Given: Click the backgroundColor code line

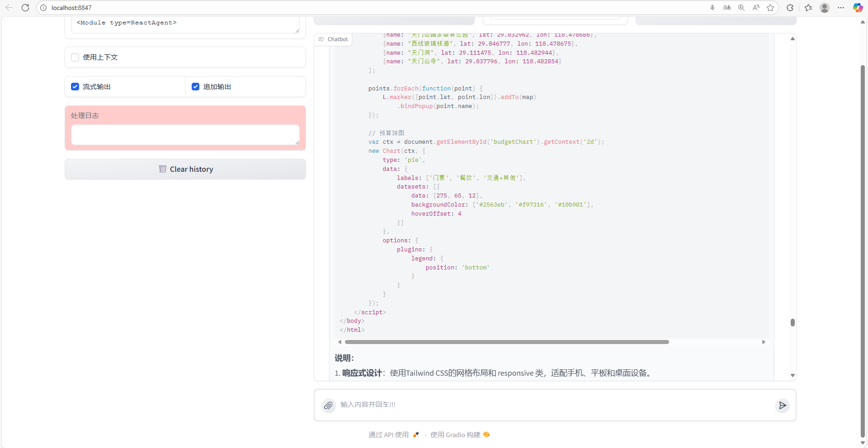Looking at the screenshot, I should (502, 205).
